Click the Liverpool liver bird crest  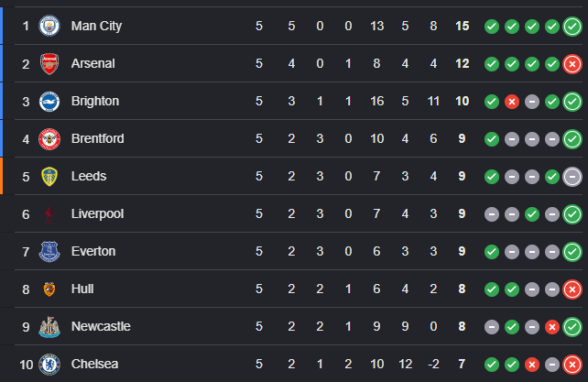49,214
